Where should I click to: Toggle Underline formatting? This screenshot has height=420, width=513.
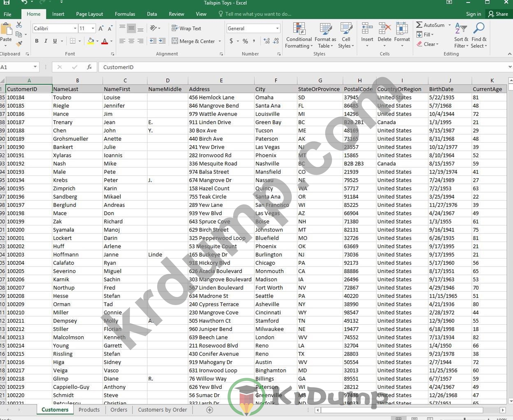click(x=55, y=41)
